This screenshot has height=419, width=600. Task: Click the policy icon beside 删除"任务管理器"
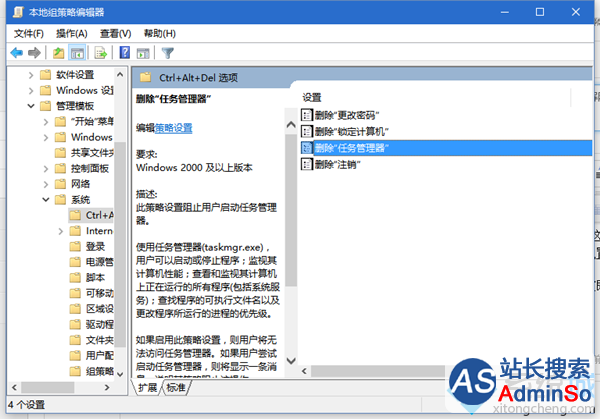307,148
